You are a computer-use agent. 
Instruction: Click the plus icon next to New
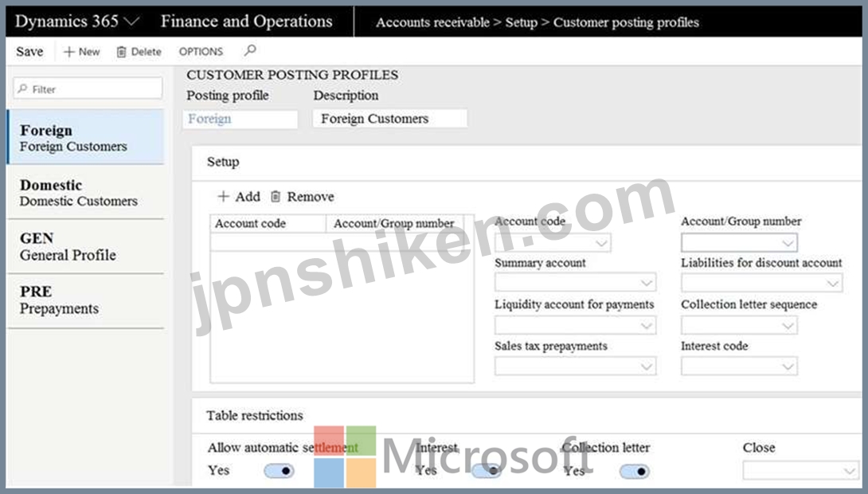click(x=68, y=52)
